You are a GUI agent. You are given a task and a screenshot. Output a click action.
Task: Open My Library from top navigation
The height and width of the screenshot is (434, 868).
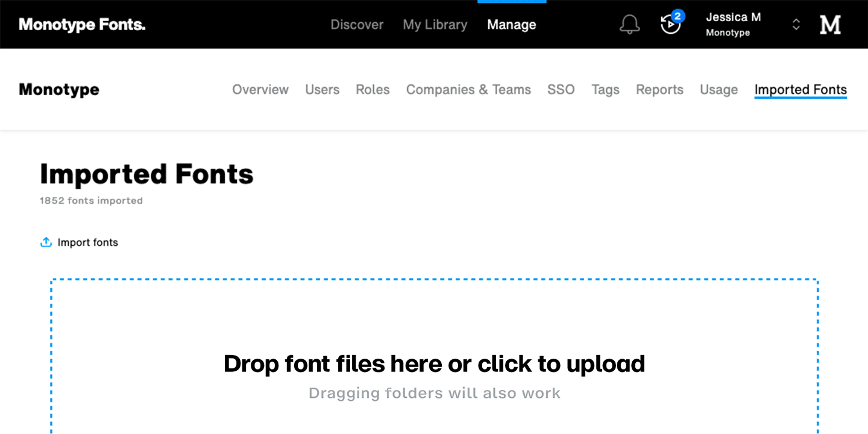tap(435, 25)
